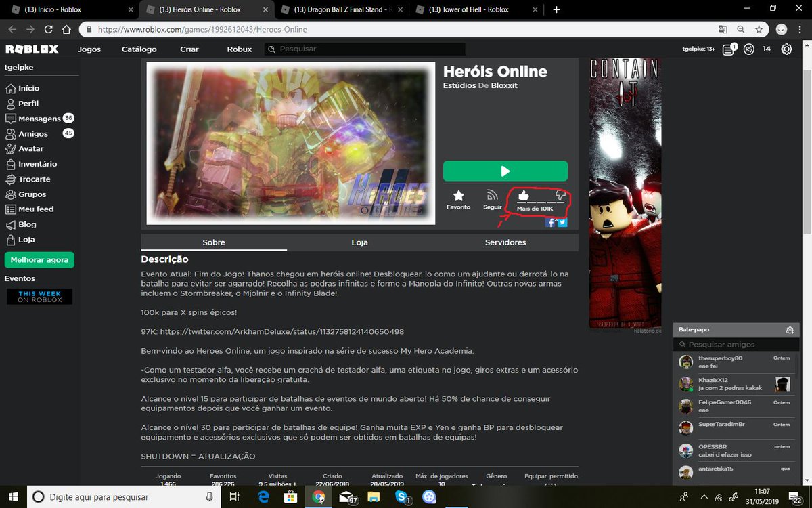The image size is (812, 508).
Task: Open File Explorer from the taskbar
Action: 374,496
